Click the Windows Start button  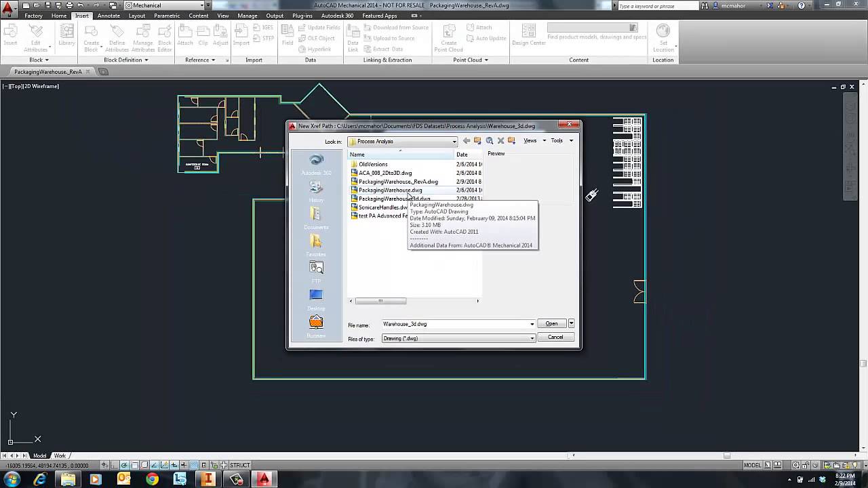12,479
